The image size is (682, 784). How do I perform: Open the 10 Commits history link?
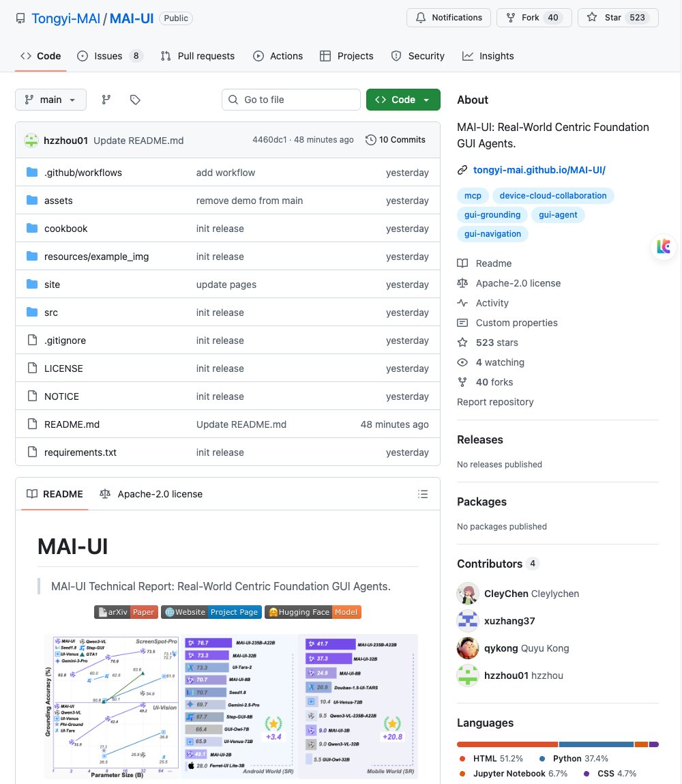(396, 140)
